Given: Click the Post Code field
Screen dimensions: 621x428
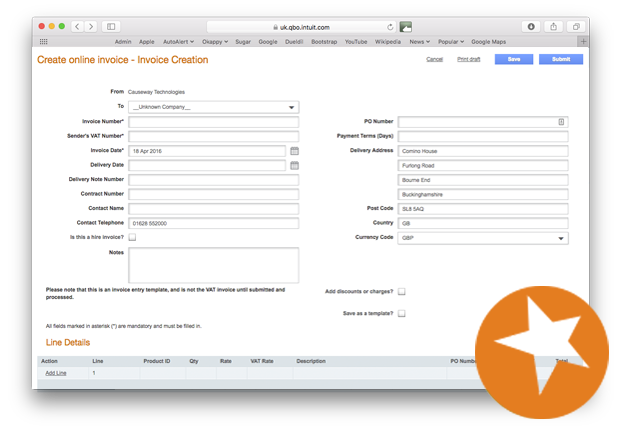Looking at the screenshot, I should pyautogui.click(x=483, y=209).
